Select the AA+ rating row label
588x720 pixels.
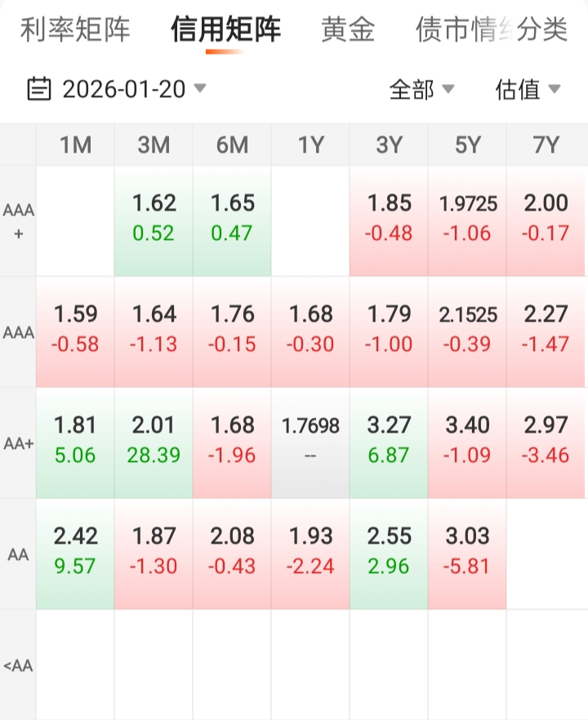pyautogui.click(x=18, y=443)
